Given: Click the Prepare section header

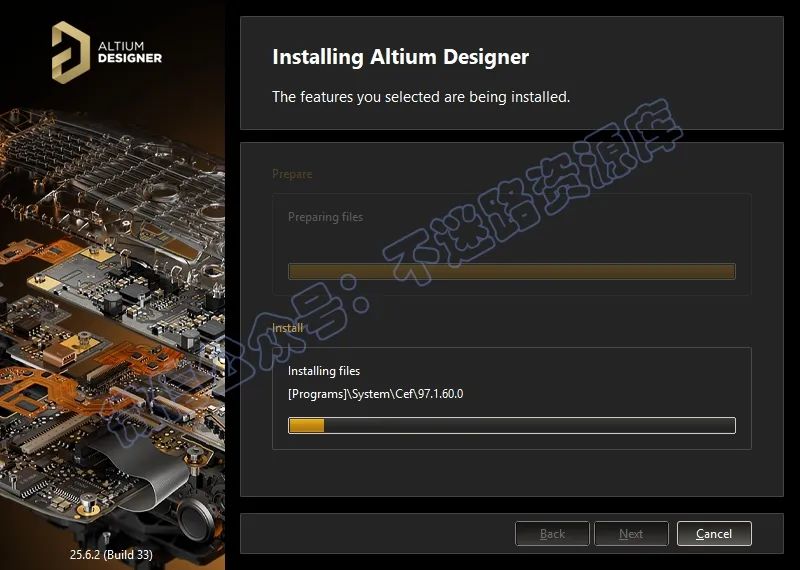Looking at the screenshot, I should (x=292, y=174).
